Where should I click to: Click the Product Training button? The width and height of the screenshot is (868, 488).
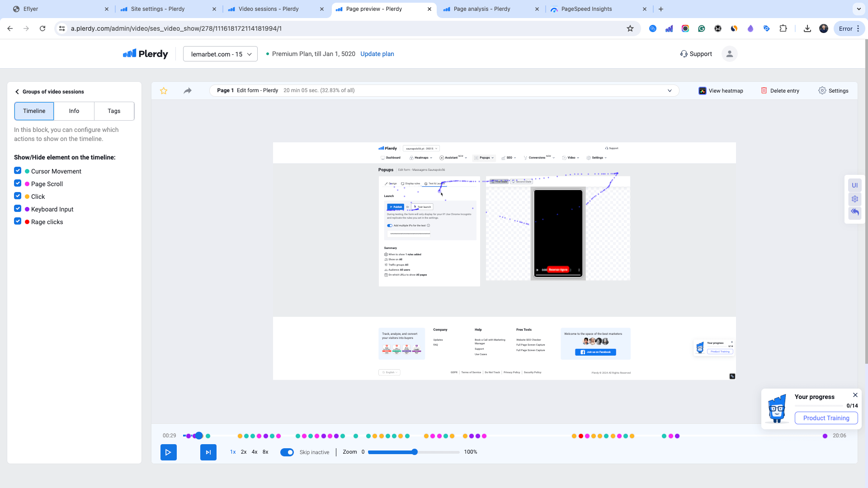click(826, 418)
